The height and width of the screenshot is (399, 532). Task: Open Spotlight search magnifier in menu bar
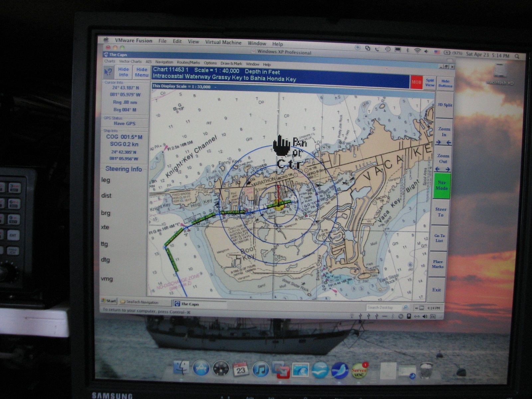tap(517, 56)
